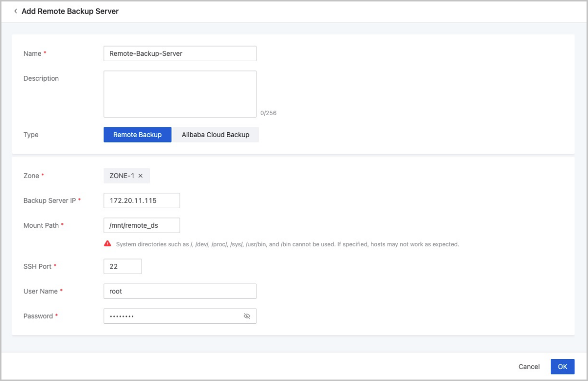588x381 pixels.
Task: Remove ZONE-1 by clicking its x icon
Action: point(141,175)
